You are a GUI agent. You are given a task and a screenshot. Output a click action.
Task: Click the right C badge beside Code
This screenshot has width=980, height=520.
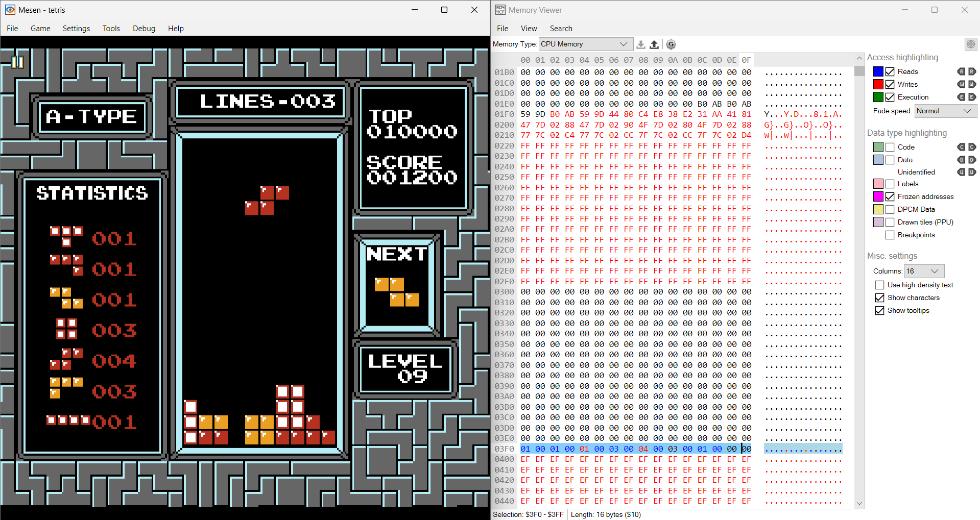pos(972,147)
